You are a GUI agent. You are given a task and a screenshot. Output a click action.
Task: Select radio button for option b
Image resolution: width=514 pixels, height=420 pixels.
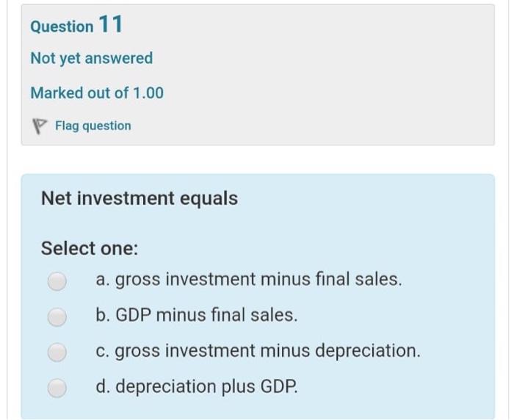click(57, 316)
